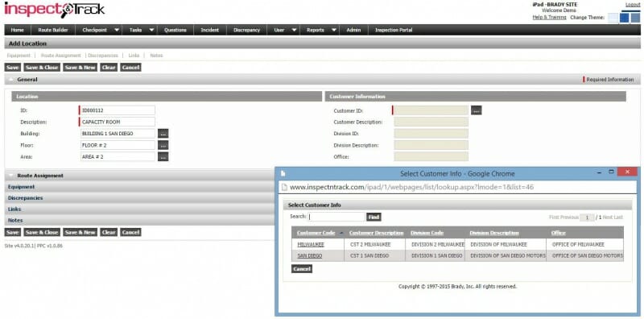The width and height of the screenshot is (644, 319).
Task: Expand the Checkpoint menu dropdown arrow
Action: 117,30
